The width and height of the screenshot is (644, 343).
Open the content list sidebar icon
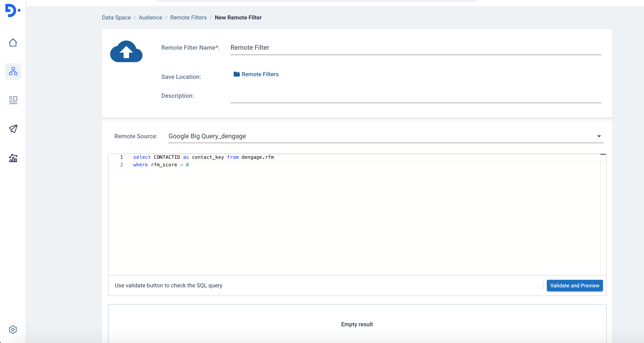tap(13, 100)
